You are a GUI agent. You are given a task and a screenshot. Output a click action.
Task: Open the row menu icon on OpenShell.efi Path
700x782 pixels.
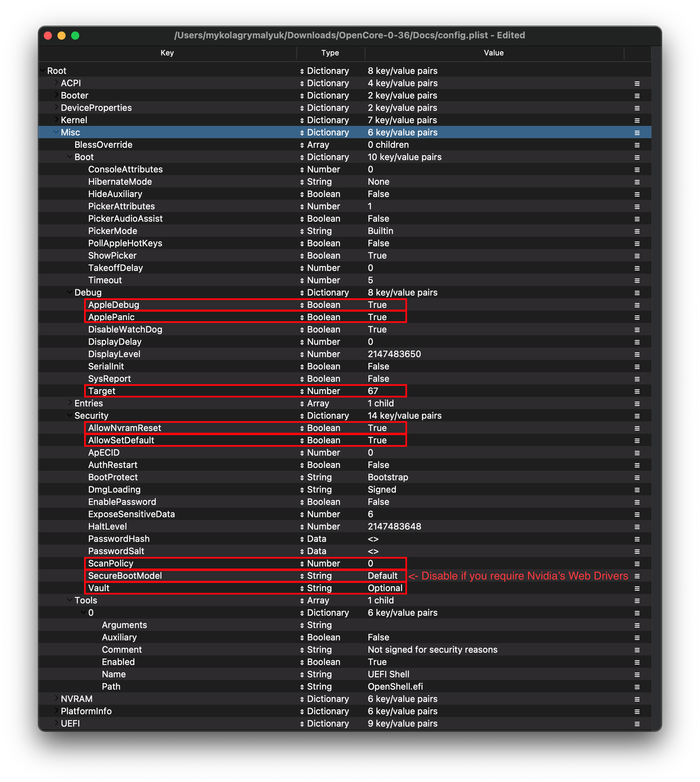(637, 687)
